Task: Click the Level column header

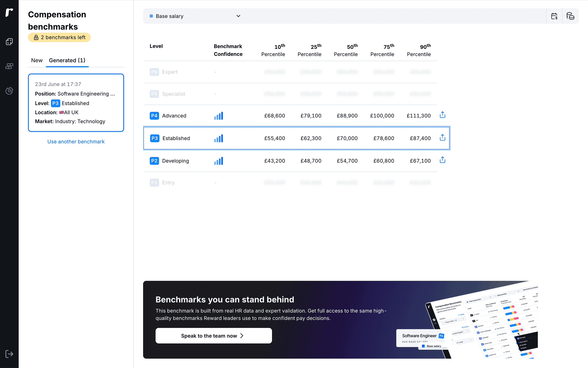Action: [156, 46]
